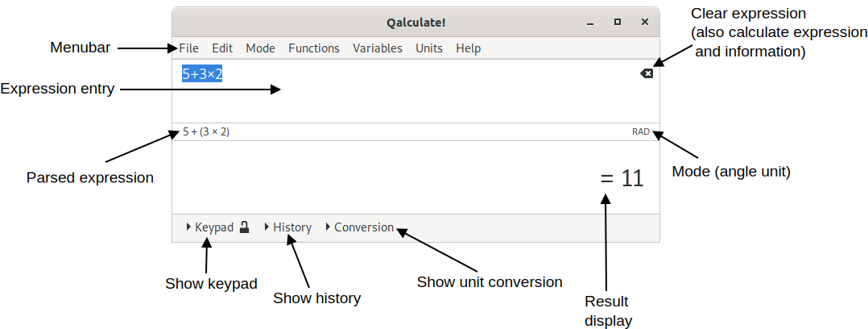868x329 pixels.
Task: Click the clear expression icon
Action: tap(647, 73)
